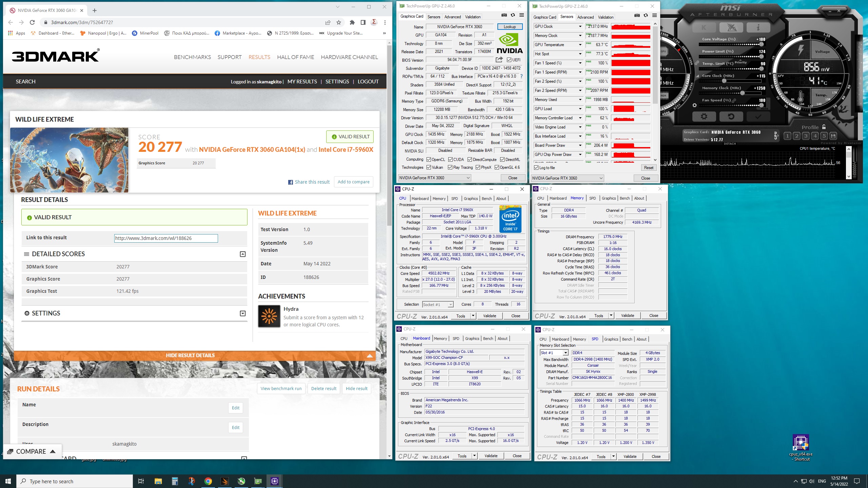The height and width of the screenshot is (488, 868).
Task: Save Afterburner profile with floppy icon
Action: click(x=833, y=136)
